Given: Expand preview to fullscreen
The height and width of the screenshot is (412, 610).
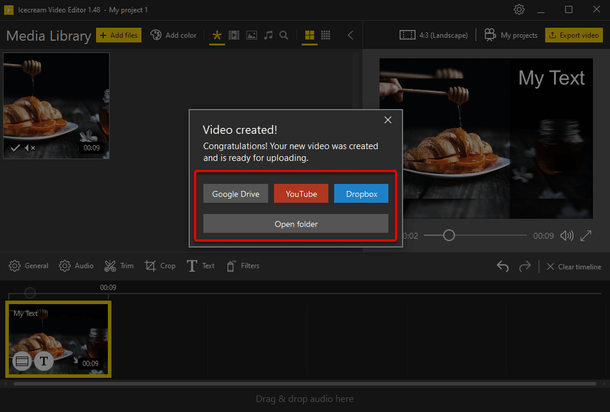Looking at the screenshot, I should (x=586, y=235).
